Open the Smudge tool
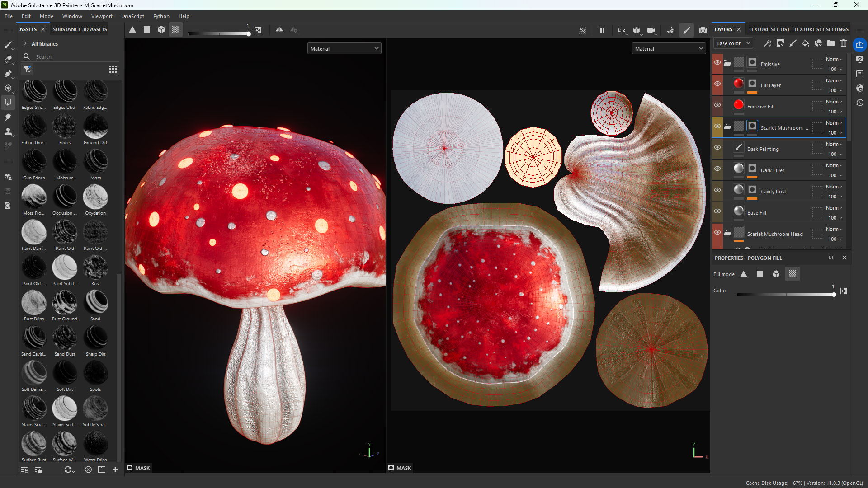868x488 pixels. [8, 117]
